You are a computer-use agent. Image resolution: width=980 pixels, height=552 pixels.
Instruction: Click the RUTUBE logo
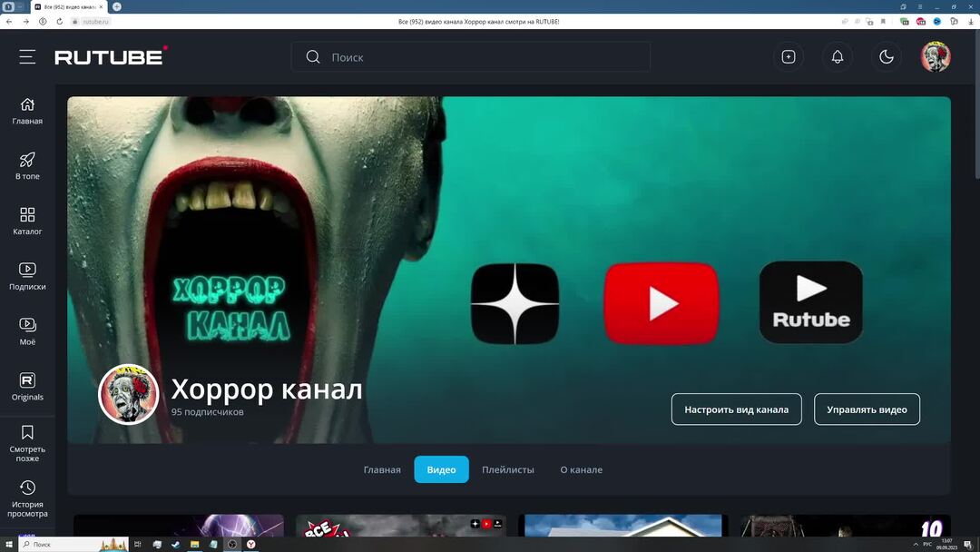111,56
